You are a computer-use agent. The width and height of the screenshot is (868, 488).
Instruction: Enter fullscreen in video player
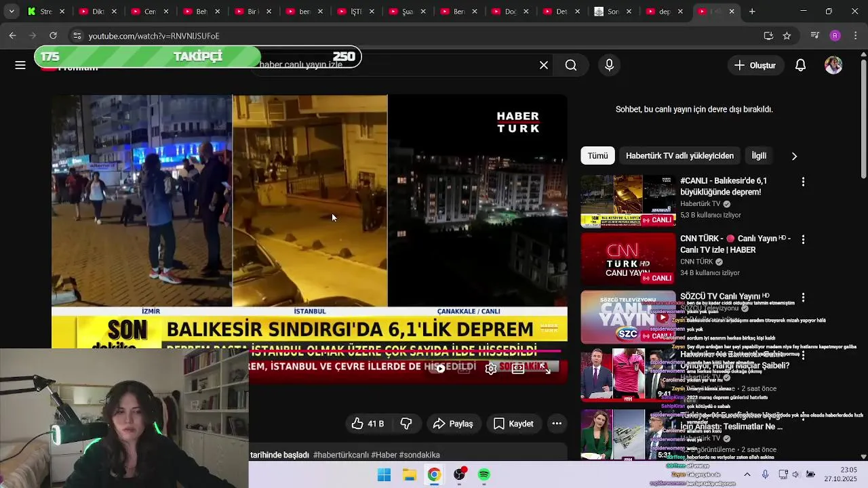coord(546,369)
